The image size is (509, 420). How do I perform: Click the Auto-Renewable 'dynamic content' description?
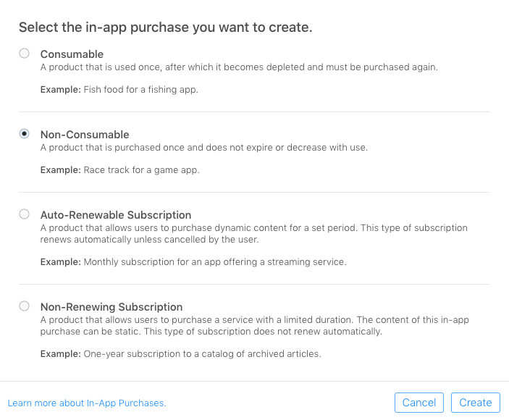point(253,233)
